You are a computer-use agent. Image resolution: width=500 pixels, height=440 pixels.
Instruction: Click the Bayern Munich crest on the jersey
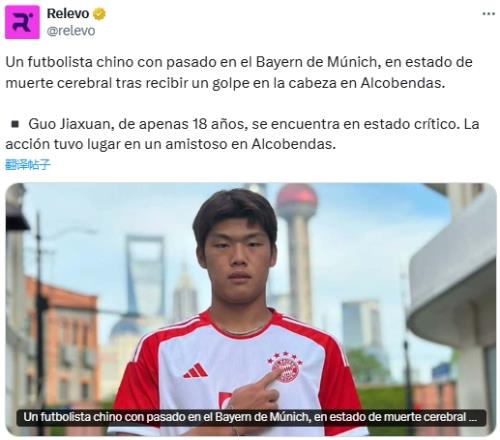coord(285,367)
